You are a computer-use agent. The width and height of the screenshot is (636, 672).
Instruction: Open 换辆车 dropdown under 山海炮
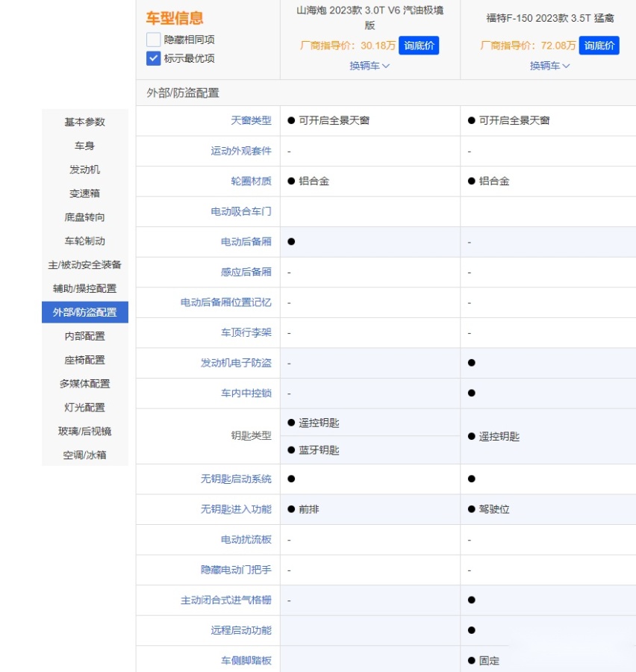370,66
